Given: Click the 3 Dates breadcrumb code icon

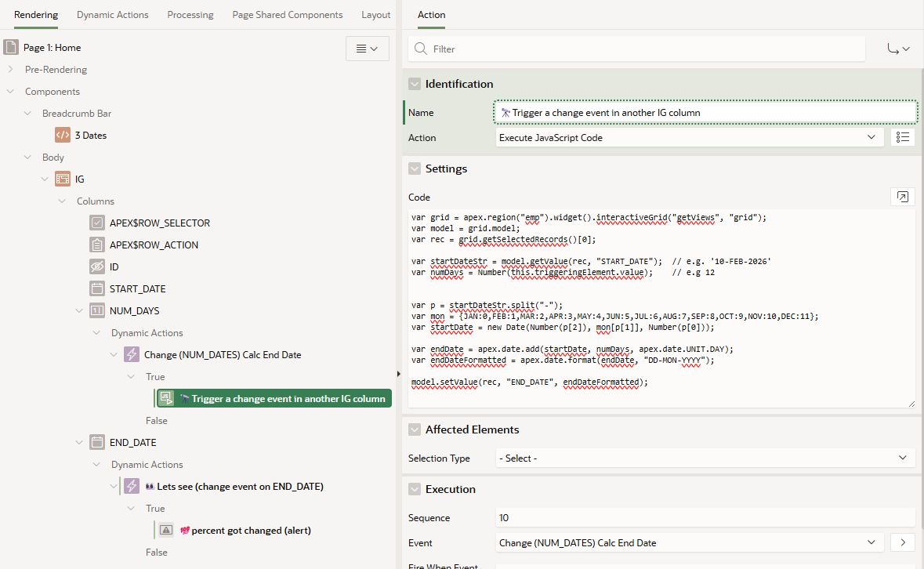Looking at the screenshot, I should tap(63, 136).
